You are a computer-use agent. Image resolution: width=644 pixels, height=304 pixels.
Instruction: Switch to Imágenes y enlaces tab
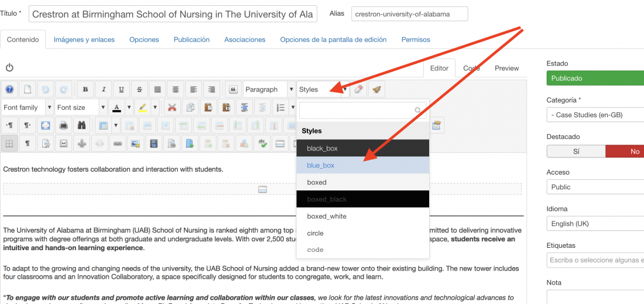coord(84,39)
